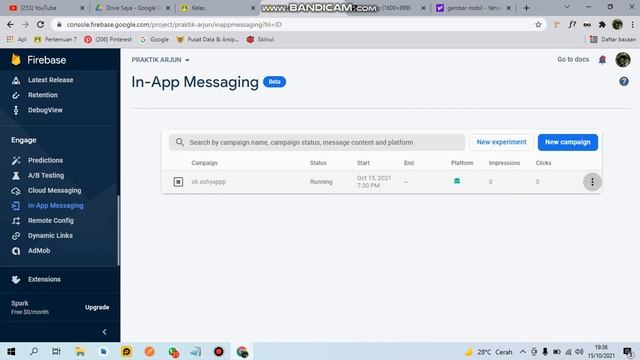Open the PRAKTIK ARJUN project dropdown

[x=160, y=60]
